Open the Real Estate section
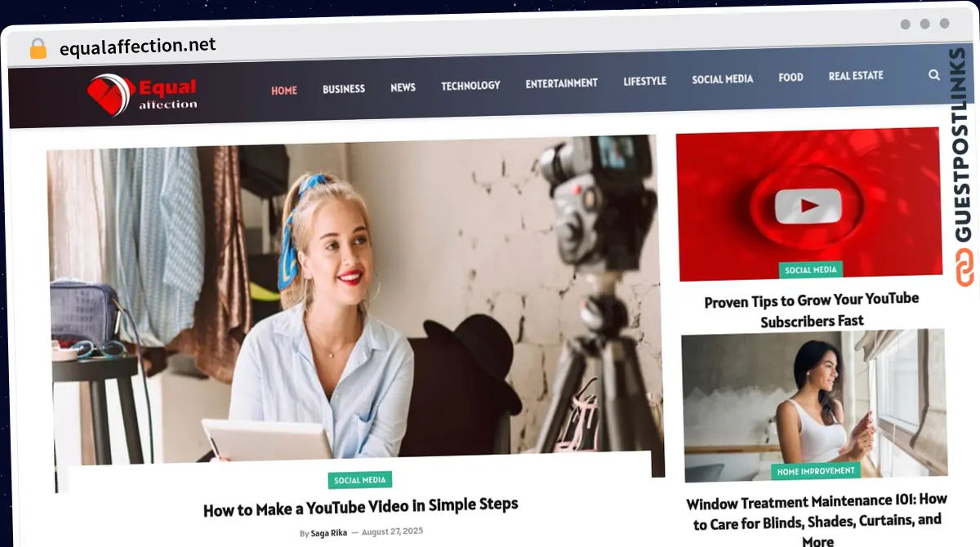 [856, 76]
